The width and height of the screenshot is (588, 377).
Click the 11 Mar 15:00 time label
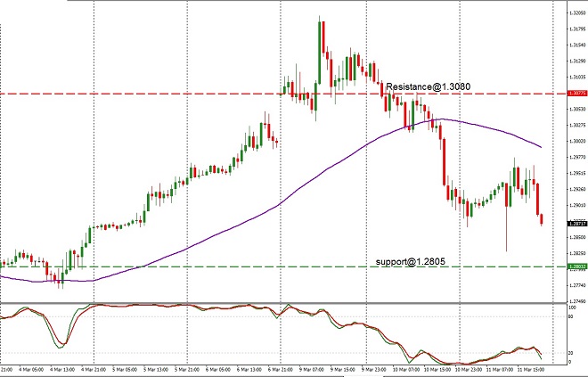(x=529, y=369)
